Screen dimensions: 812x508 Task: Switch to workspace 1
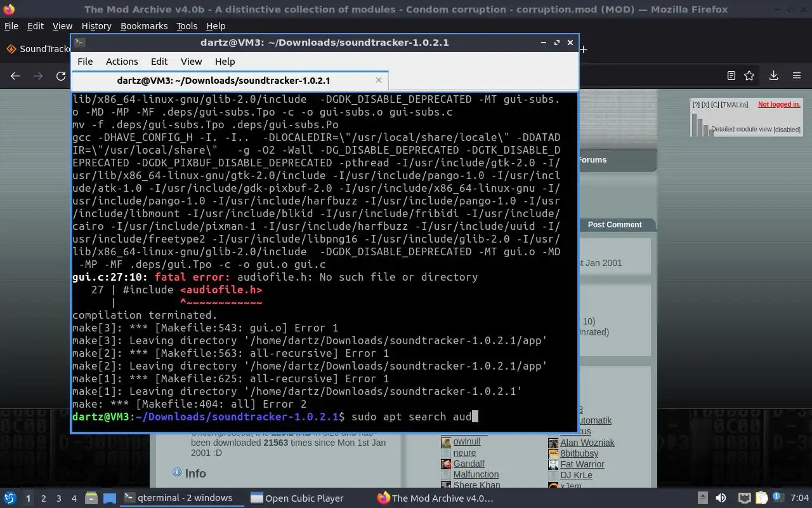pos(28,498)
